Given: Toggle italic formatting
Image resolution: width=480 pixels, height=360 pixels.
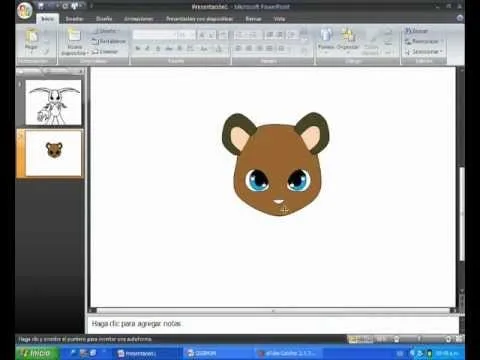Looking at the screenshot, I should [148, 49].
